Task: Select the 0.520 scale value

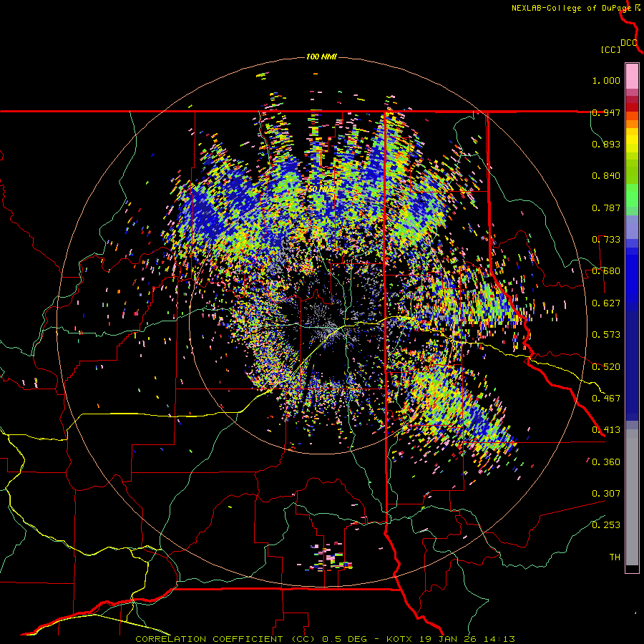Action: click(606, 367)
